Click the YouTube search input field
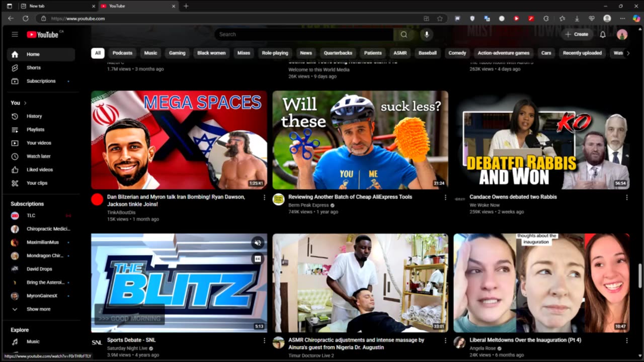Image resolution: width=644 pixels, height=362 pixels. pyautogui.click(x=304, y=34)
